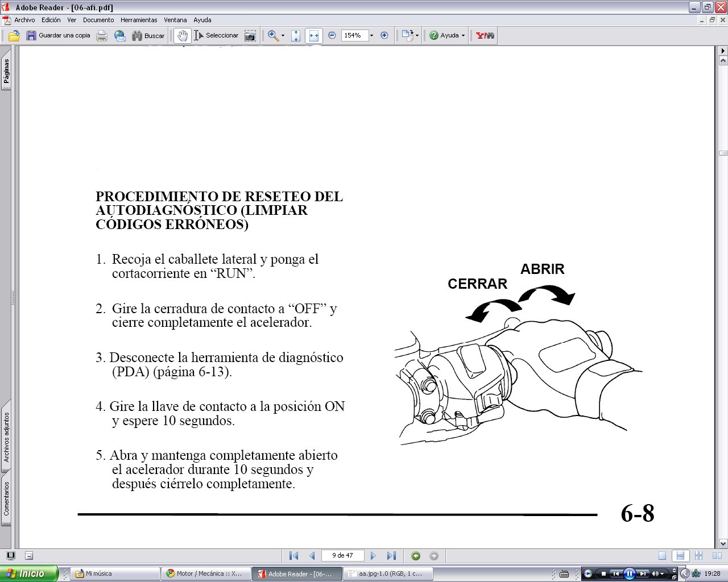
Task: Click full screen view icon in status bar
Action: click(x=10, y=556)
